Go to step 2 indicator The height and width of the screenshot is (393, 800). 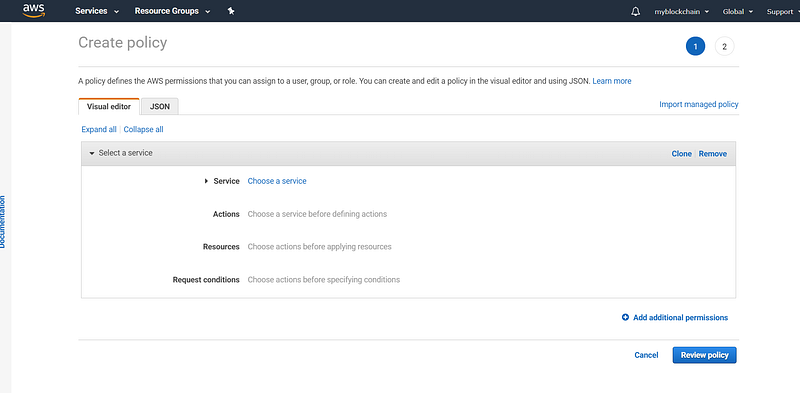click(x=724, y=46)
